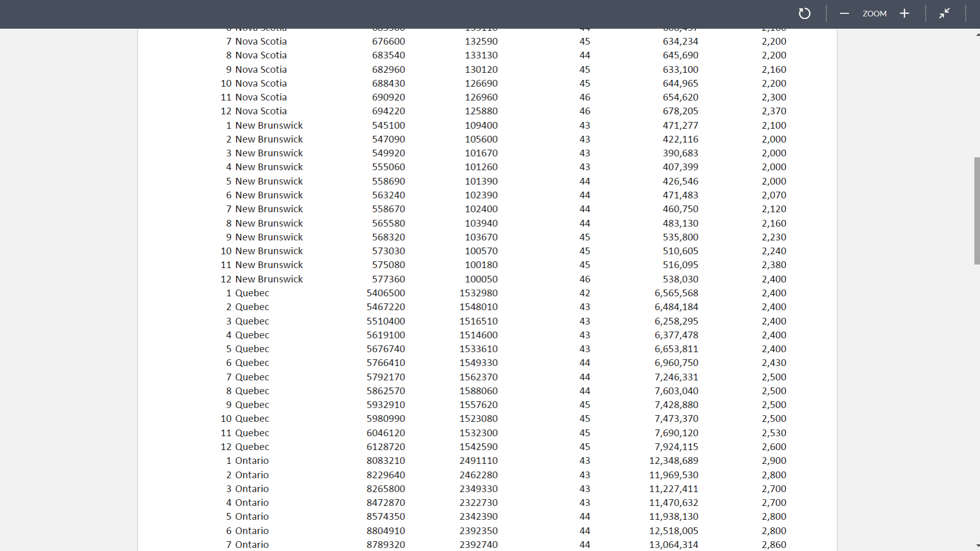
Task: Click the value 676600
Action: 389,42
